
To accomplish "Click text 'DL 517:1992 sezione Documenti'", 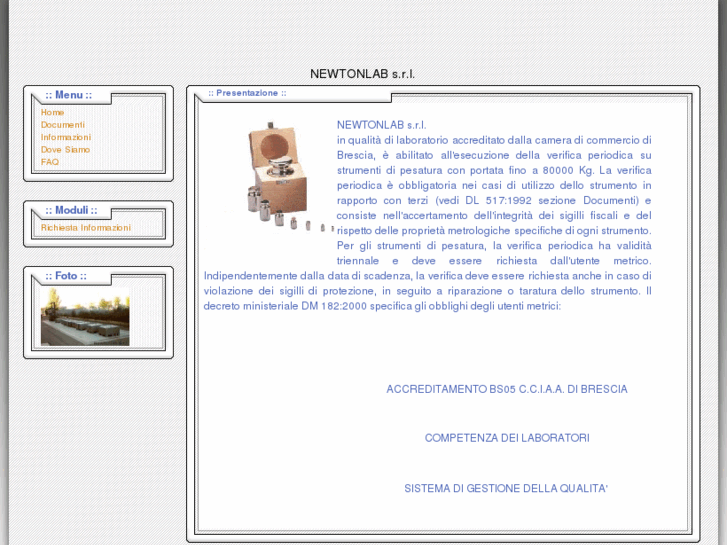I will click(x=552, y=200).
